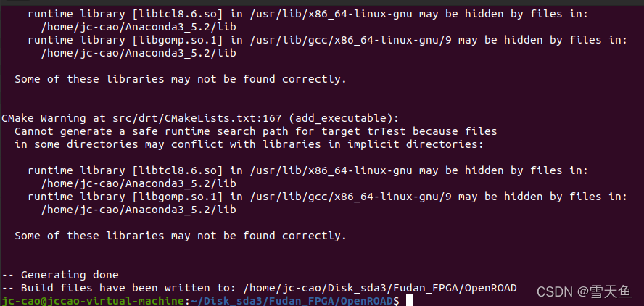This screenshot has height=306, width=644.
Task: Click the /home/jc-cao/Disk_sda3/Fudan_FPGA/OpenROAD output path
Action: tap(380, 288)
